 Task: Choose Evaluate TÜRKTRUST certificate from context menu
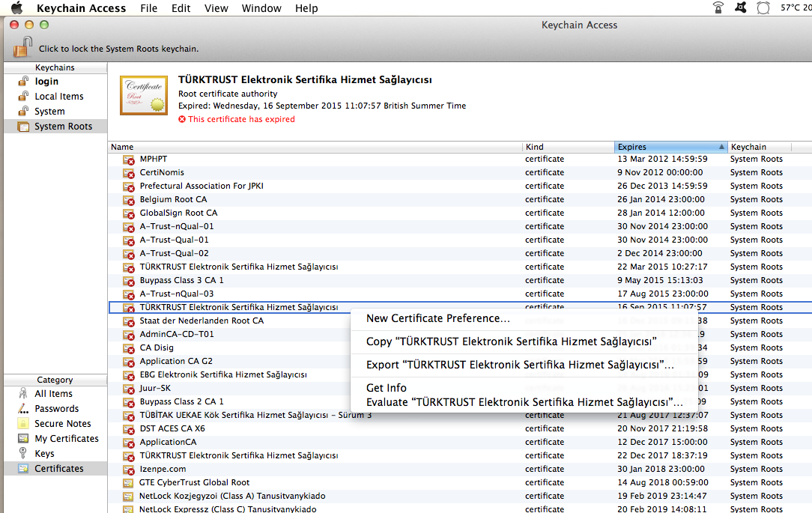point(524,402)
